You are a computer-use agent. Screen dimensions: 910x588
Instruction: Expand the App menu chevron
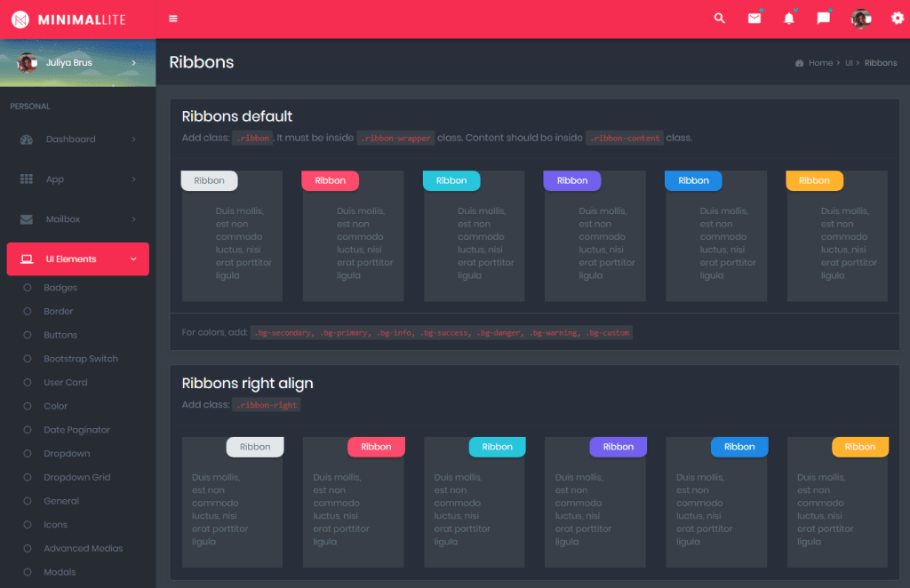point(134,179)
